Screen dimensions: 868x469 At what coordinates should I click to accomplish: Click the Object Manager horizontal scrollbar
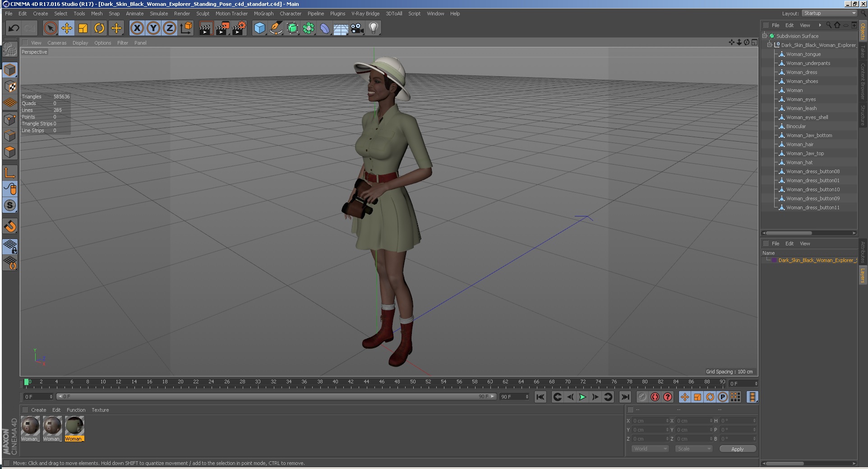pyautogui.click(x=789, y=233)
